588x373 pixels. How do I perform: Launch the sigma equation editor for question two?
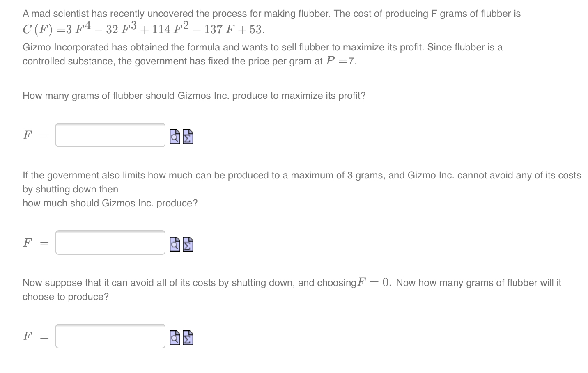coord(187,245)
